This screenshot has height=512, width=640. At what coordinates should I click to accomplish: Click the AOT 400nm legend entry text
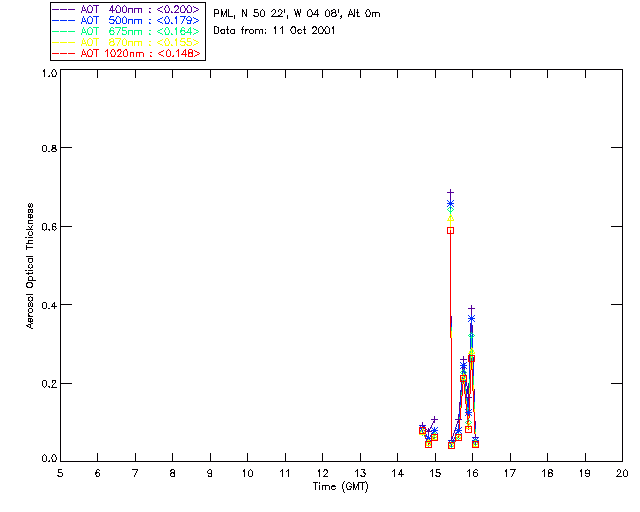[140, 9]
